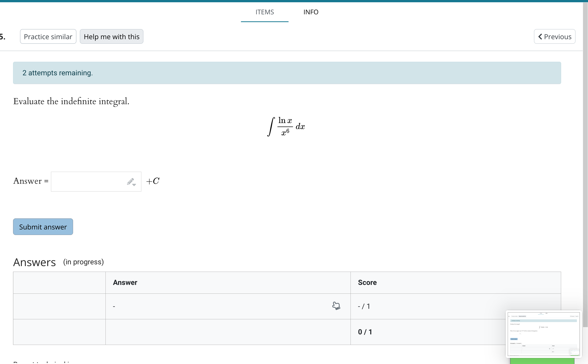Viewport: 588px width, 364px height.
Task: Click the Answers (in progress) heading
Action: pos(34,262)
